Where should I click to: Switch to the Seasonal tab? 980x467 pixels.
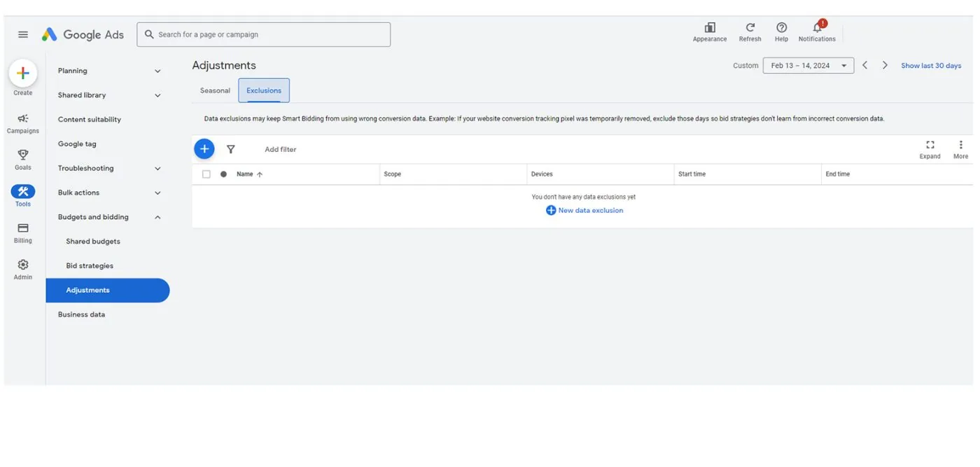click(215, 90)
